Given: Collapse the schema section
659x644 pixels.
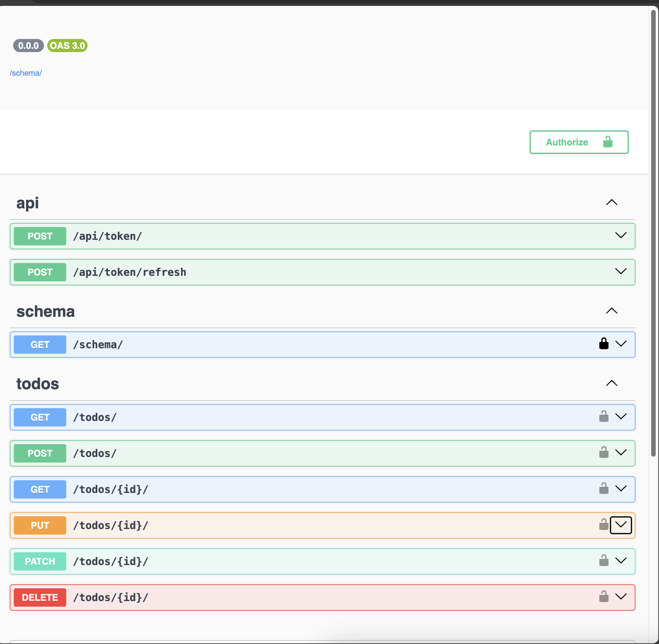Looking at the screenshot, I should (611, 311).
